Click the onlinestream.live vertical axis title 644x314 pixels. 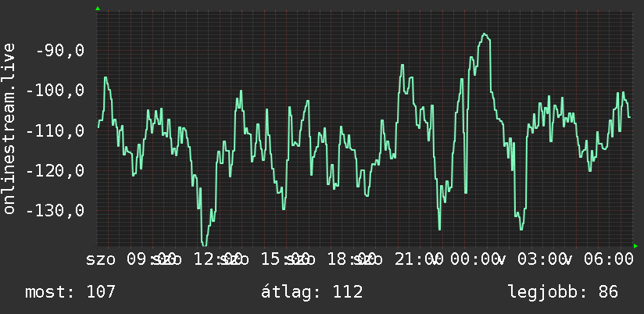pos(9,128)
